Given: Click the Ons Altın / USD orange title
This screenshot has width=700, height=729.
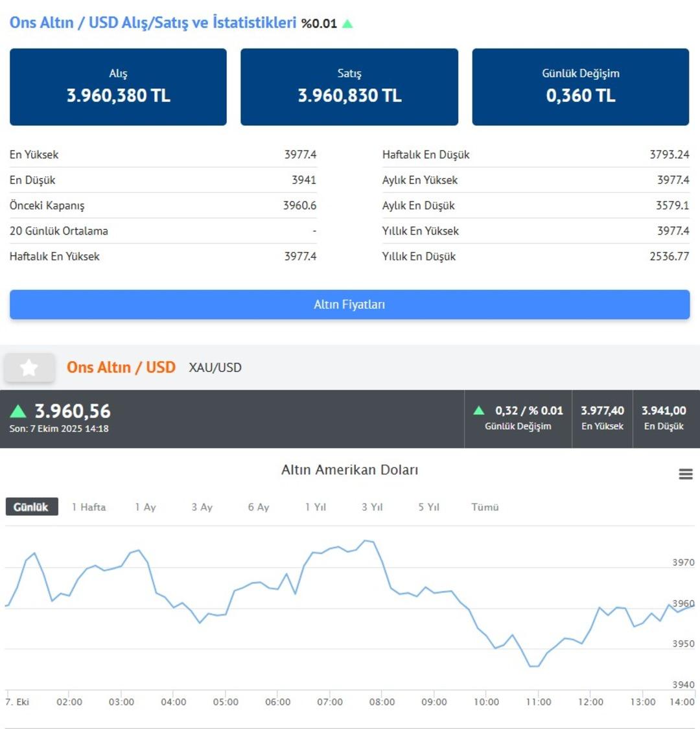Looking at the screenshot, I should tap(121, 367).
